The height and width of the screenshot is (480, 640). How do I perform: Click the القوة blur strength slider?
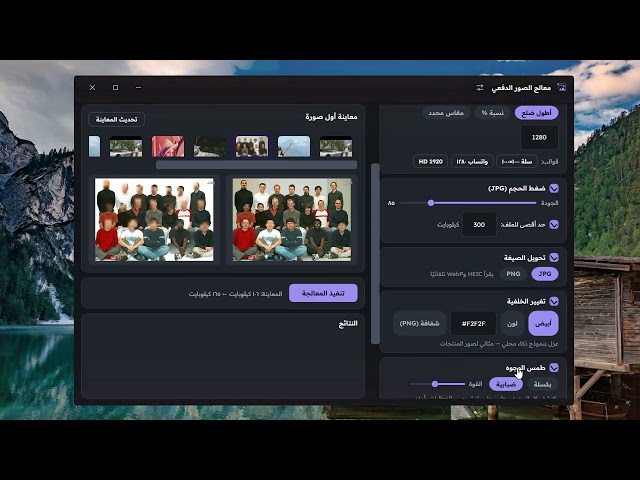[x=438, y=384]
